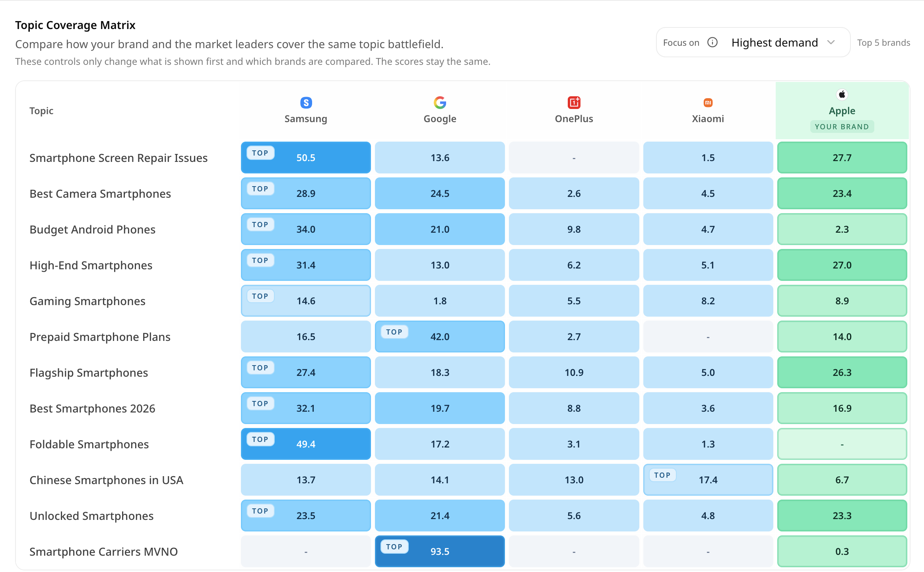Click the Xiaomi orange logo icon

point(708,103)
